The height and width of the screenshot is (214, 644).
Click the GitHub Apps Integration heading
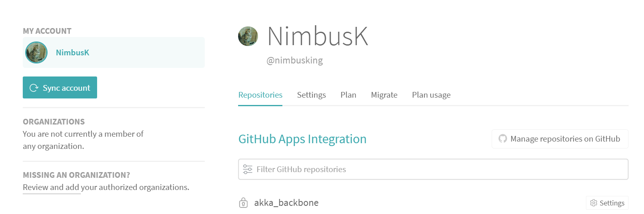[302, 139]
